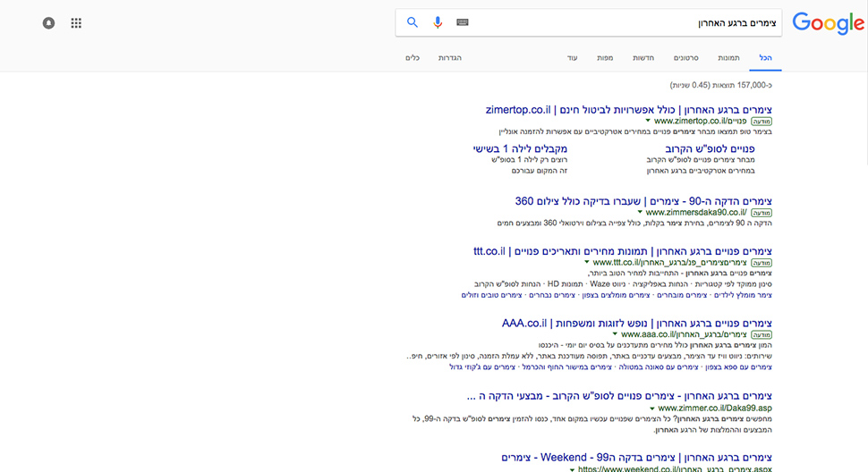This screenshot has width=868, height=472.
Task: Select the הכל results tab
Action: [765, 58]
